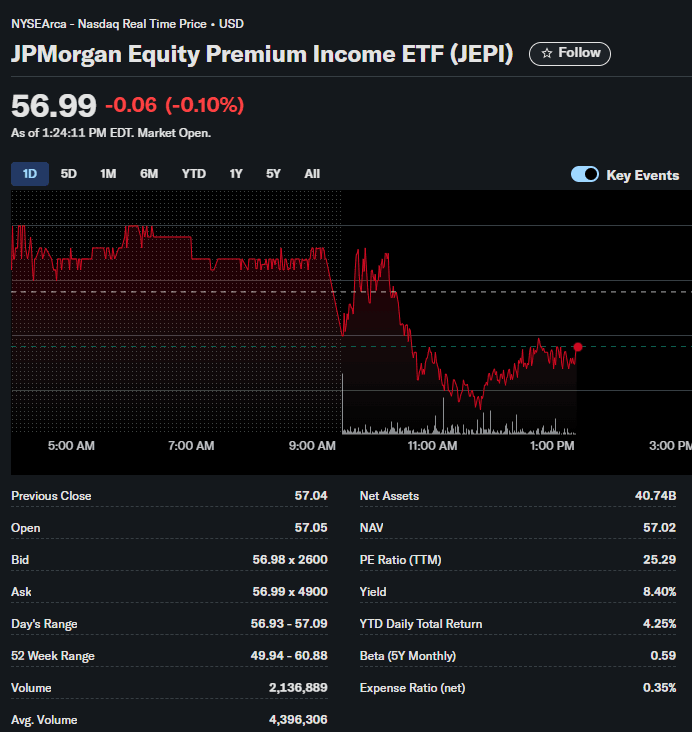692x732 pixels.
Task: Click the Expense Ratio value 0.35%
Action: (659, 688)
